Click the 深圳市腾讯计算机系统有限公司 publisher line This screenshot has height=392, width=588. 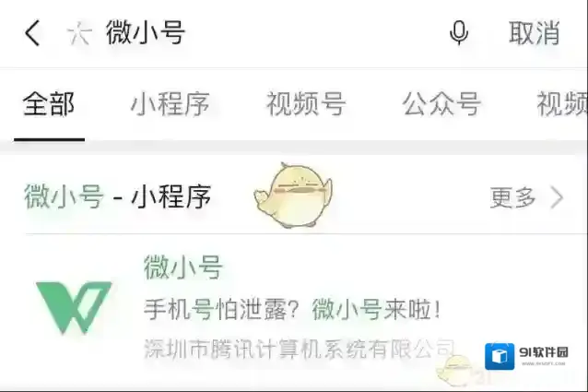click(300, 349)
